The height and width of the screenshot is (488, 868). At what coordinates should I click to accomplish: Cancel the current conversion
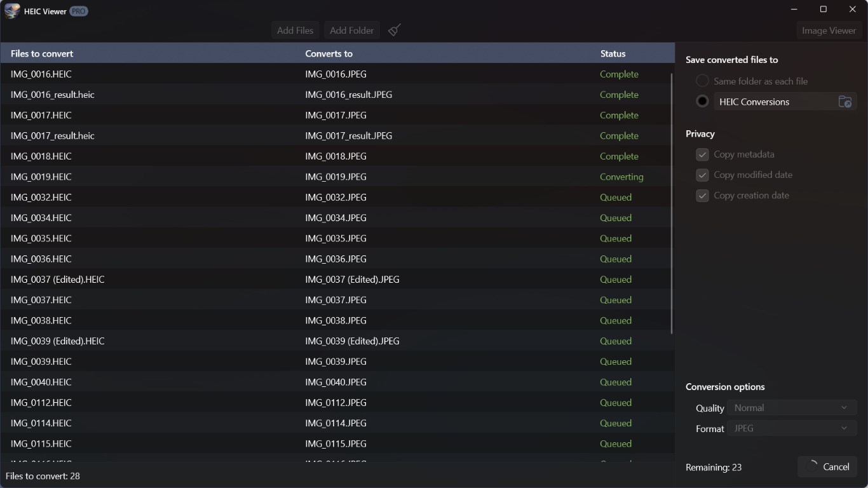click(x=827, y=466)
